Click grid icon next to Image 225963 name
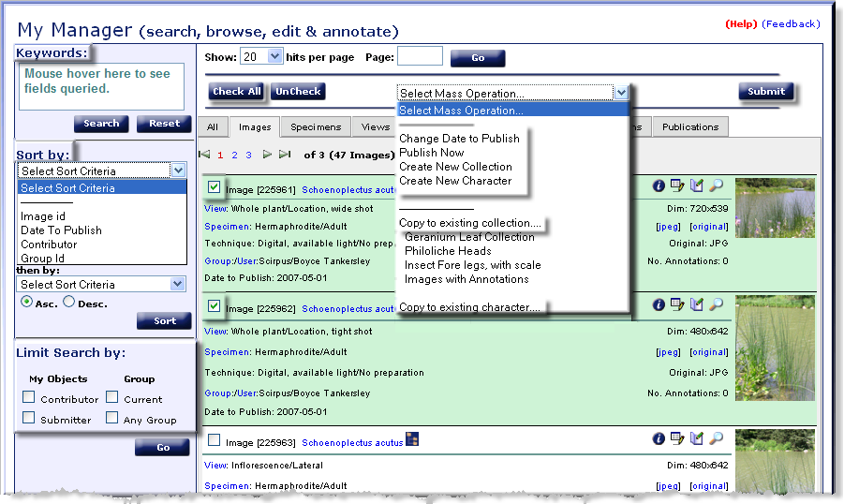 click(412, 440)
